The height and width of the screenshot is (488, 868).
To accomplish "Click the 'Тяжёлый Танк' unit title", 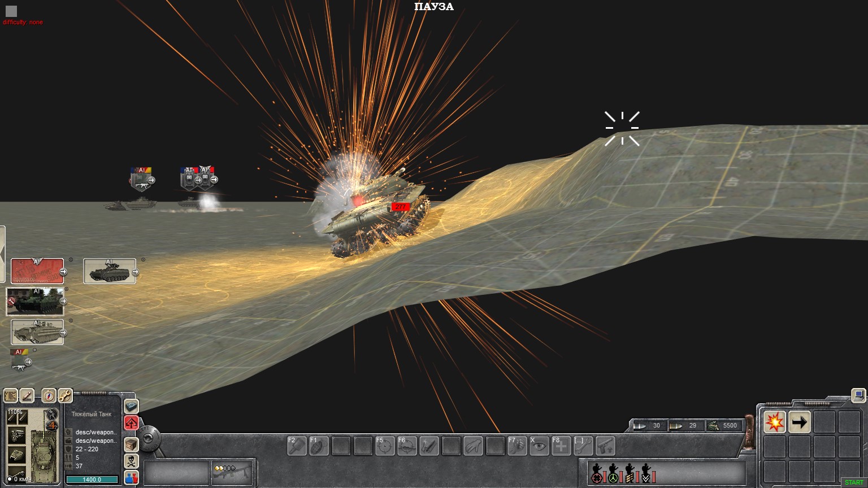I will tap(92, 414).
